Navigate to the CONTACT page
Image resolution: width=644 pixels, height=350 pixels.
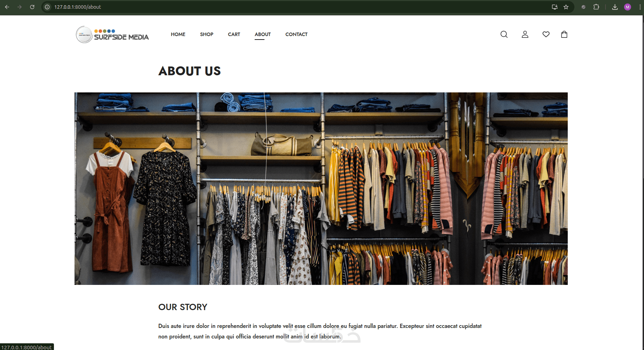[x=296, y=34]
